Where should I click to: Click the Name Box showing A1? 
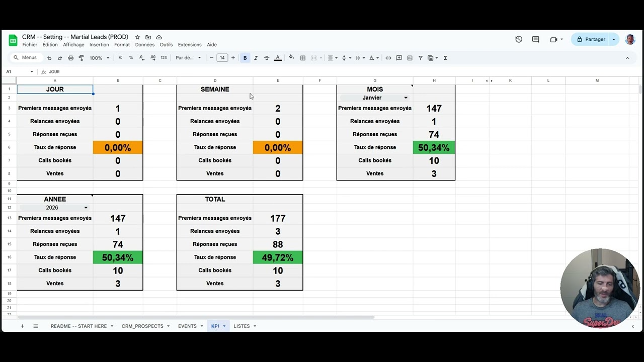point(19,72)
